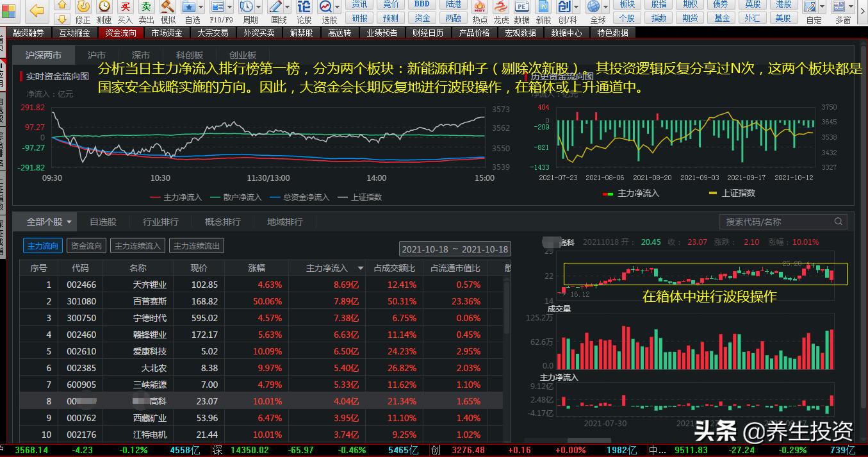Screen dimensions: 868x457
Task: Select the 买入 (Buy) icon
Action: click(x=127, y=8)
